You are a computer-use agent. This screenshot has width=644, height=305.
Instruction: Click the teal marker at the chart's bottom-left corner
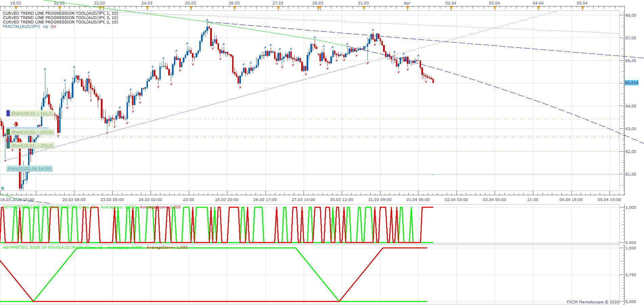[x=3, y=188]
